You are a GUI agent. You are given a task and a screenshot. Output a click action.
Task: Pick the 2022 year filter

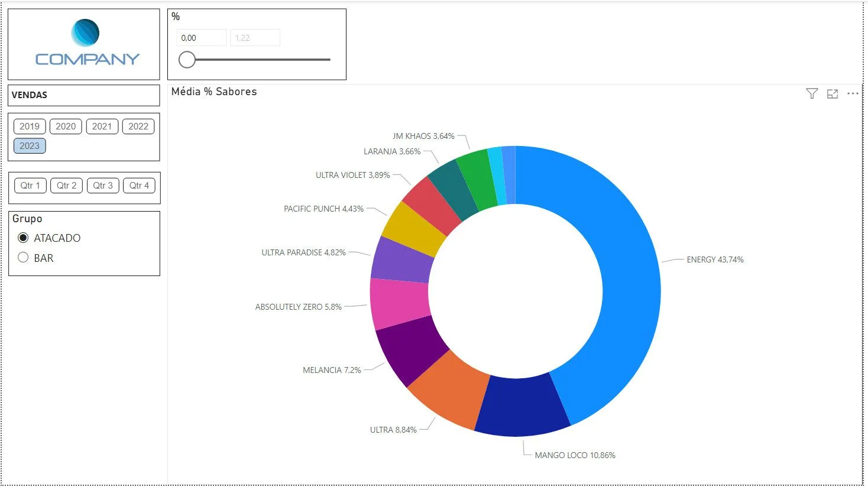138,126
